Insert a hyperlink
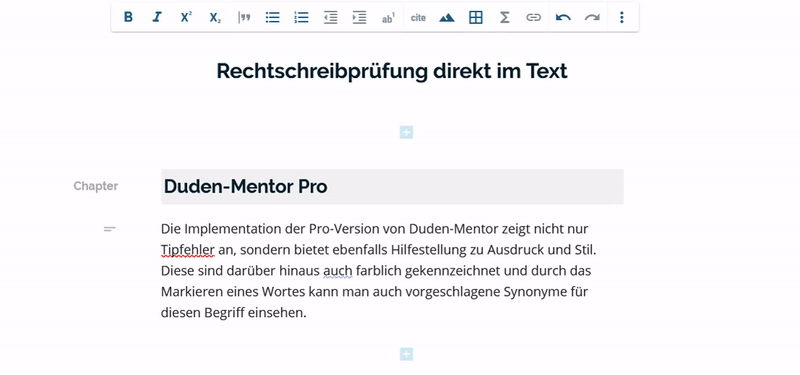Viewport: 800px width, 375px height. coord(534,17)
